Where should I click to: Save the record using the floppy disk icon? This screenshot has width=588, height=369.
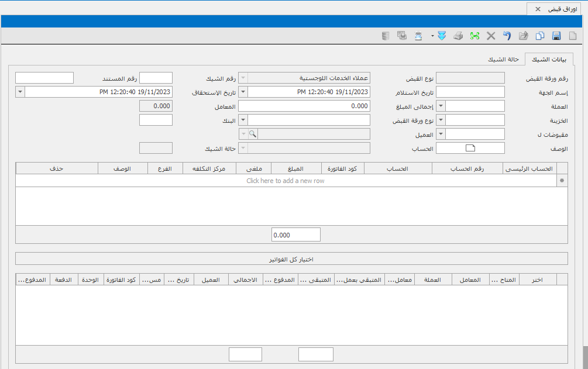(x=556, y=36)
